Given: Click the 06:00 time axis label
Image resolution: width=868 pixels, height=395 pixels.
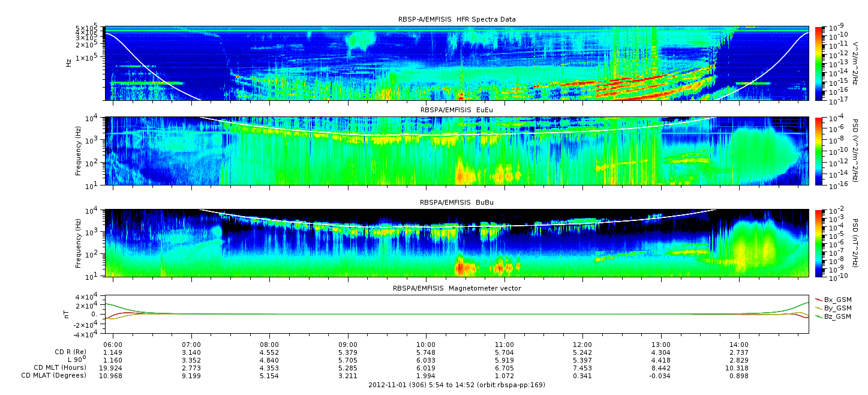Looking at the screenshot, I should [x=113, y=345].
